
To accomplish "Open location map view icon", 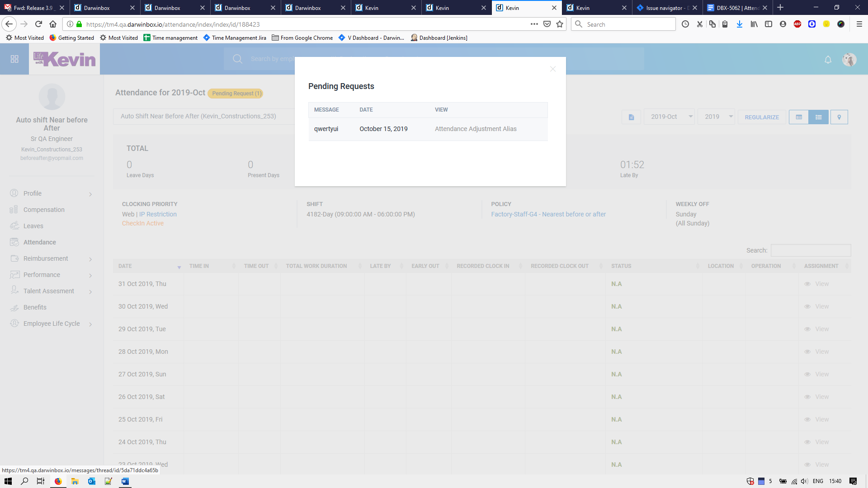I will coord(839,117).
